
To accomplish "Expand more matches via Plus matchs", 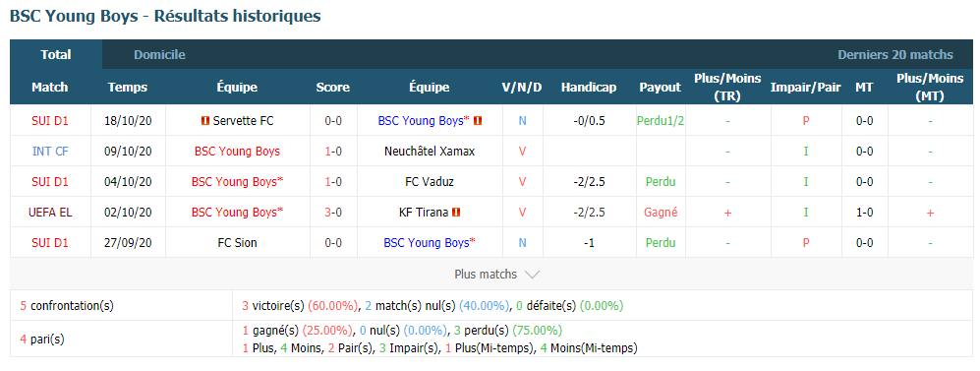I will point(496,274).
